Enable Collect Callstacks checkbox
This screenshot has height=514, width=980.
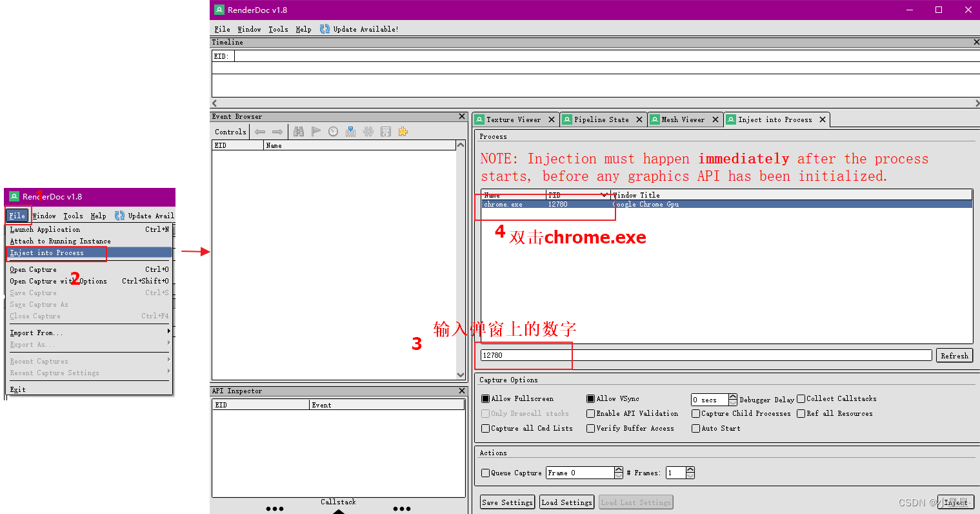tap(801, 398)
